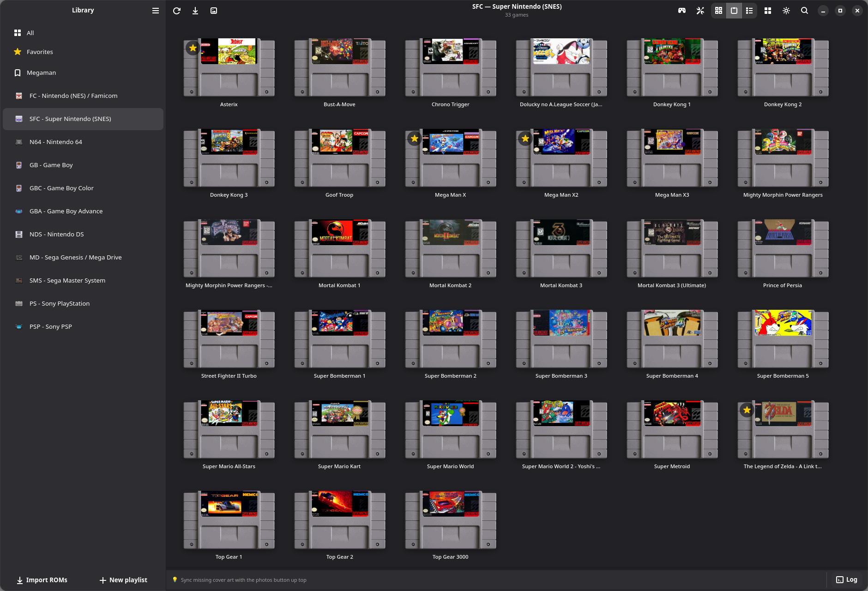Viewport: 868px width, 591px height.
Task: Click the 'Mighty Morphin Power Rangers' title text
Action: [x=783, y=195]
